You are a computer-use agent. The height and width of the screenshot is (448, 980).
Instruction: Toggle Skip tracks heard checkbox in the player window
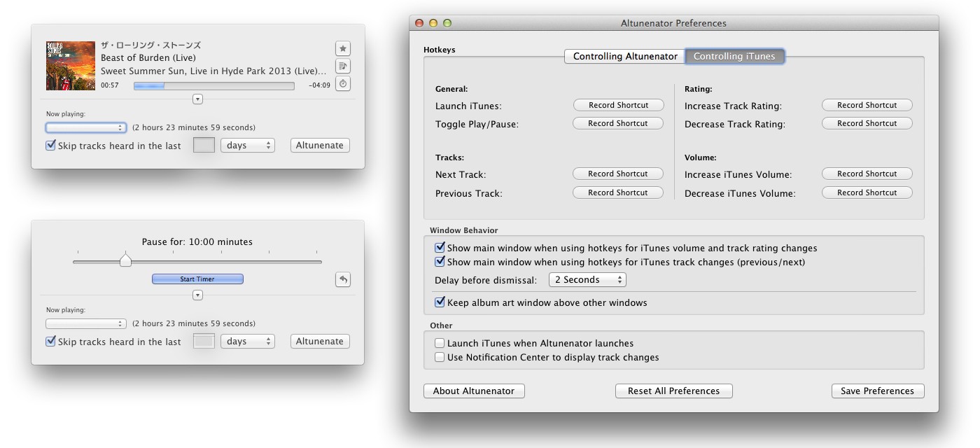click(x=50, y=146)
